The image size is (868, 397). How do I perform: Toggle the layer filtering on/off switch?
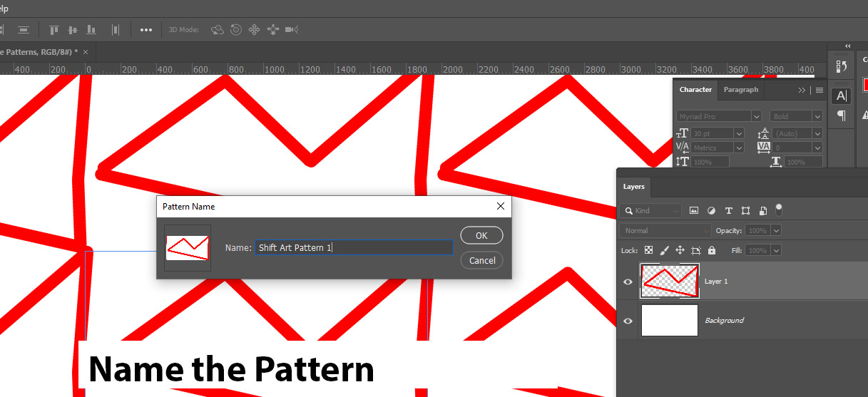point(779,210)
